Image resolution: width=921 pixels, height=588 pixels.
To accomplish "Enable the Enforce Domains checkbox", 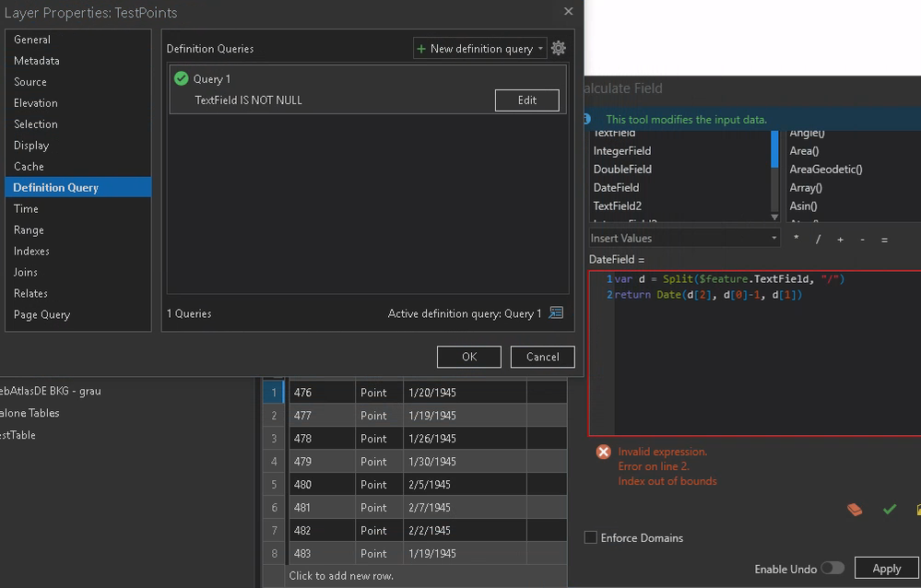I will [591, 537].
